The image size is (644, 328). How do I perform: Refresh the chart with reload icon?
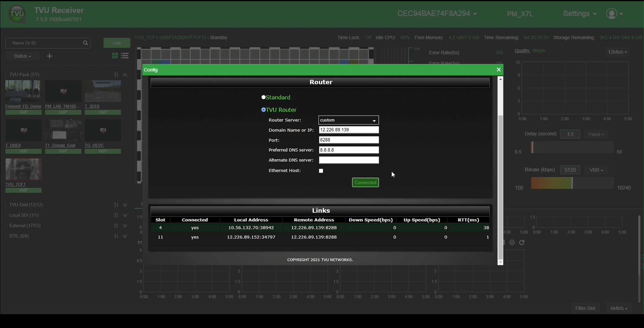click(522, 242)
